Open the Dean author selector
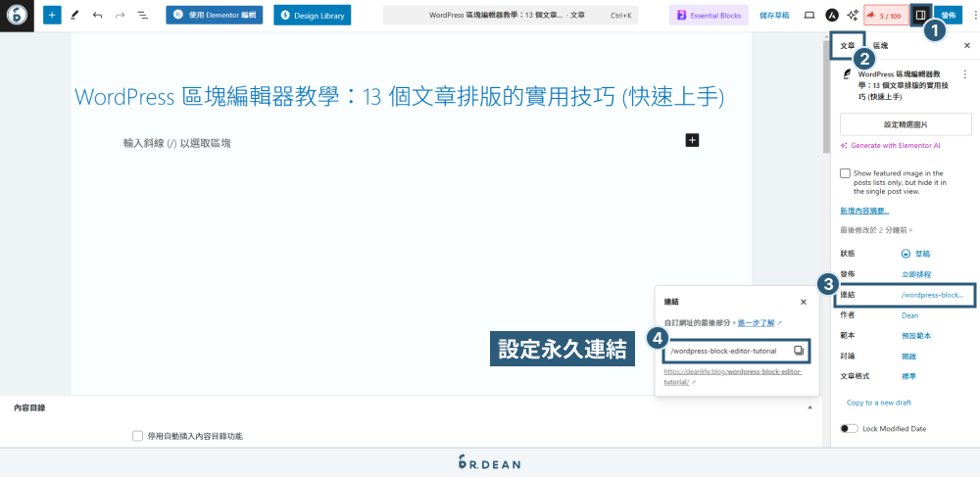 909,315
